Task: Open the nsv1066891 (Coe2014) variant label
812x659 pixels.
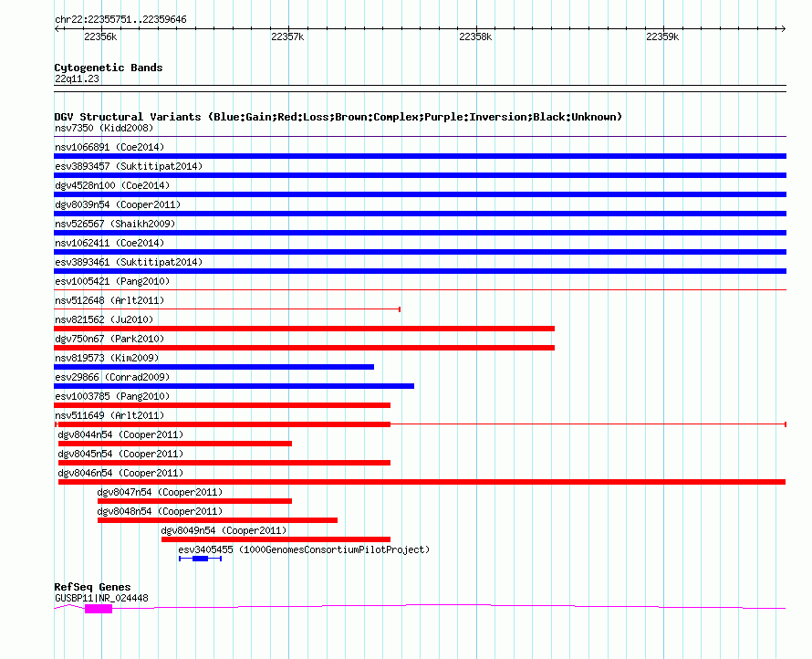Action: (109, 147)
